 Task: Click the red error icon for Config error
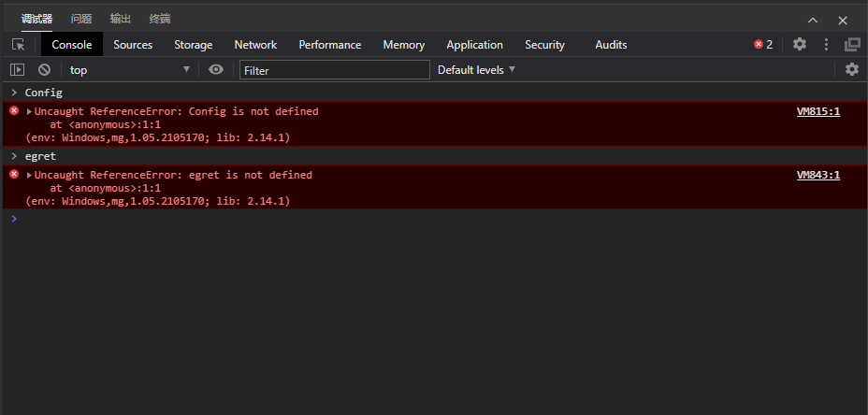14,110
